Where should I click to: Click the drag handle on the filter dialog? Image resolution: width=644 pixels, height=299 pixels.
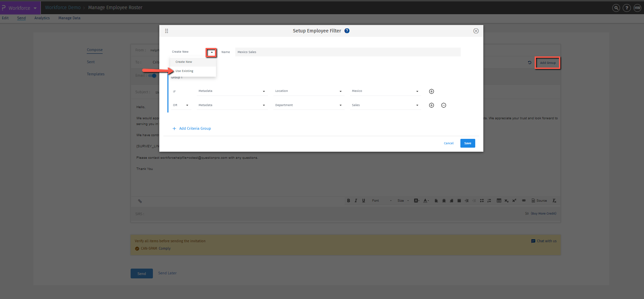click(166, 31)
